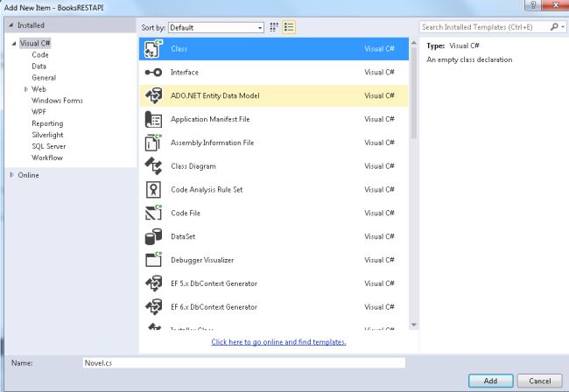Switch to medium icons list view
Screen dimensions: 569x392
click(289, 27)
